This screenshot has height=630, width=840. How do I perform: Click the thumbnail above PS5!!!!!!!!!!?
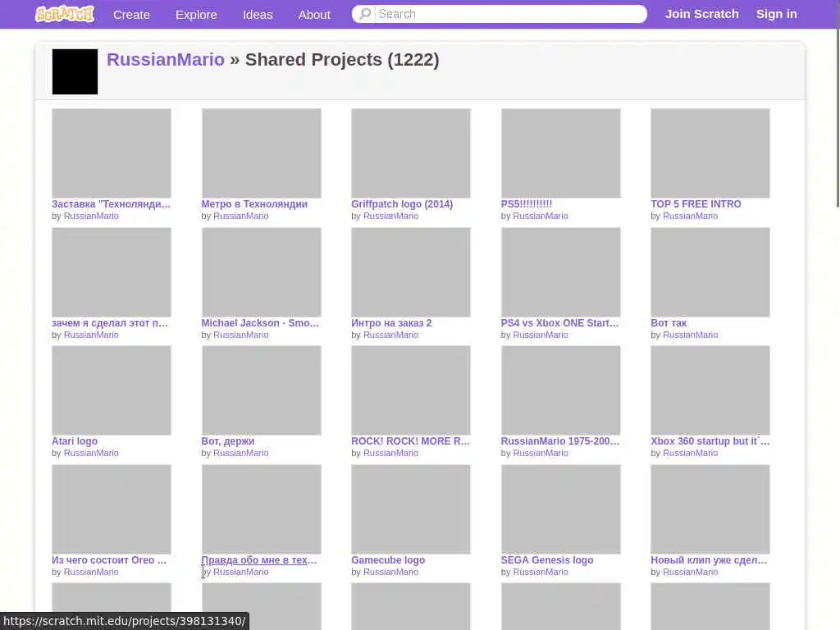pyautogui.click(x=561, y=153)
